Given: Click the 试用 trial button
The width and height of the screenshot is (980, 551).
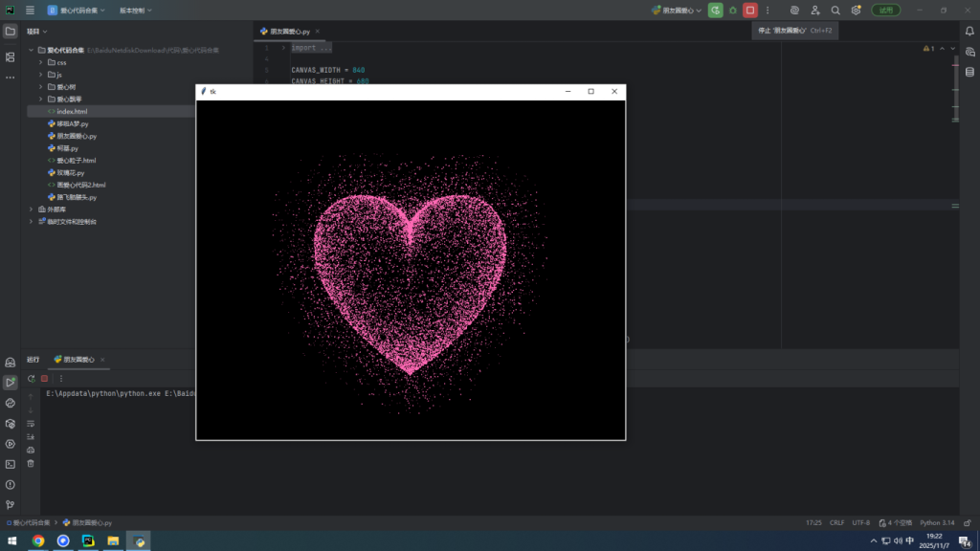Looking at the screenshot, I should tap(885, 10).
